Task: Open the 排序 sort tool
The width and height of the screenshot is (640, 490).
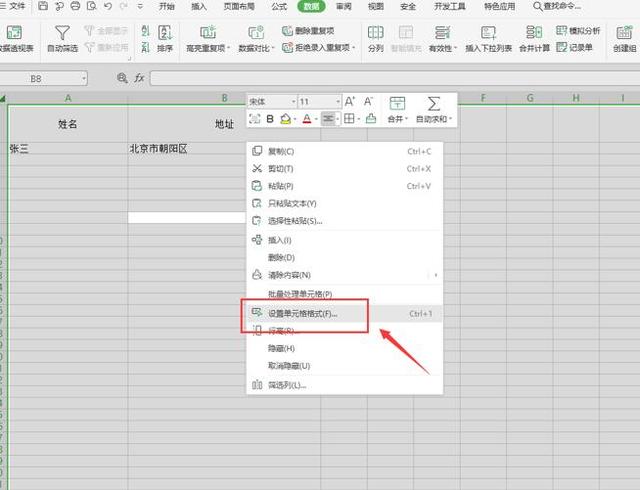Action: coord(165,39)
